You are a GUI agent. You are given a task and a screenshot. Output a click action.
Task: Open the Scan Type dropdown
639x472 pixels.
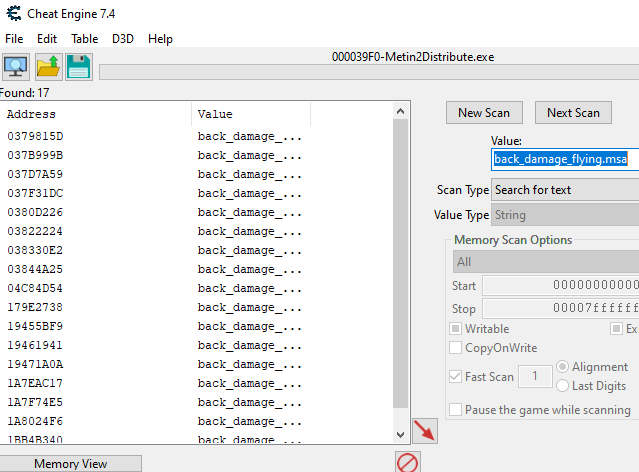pos(565,190)
